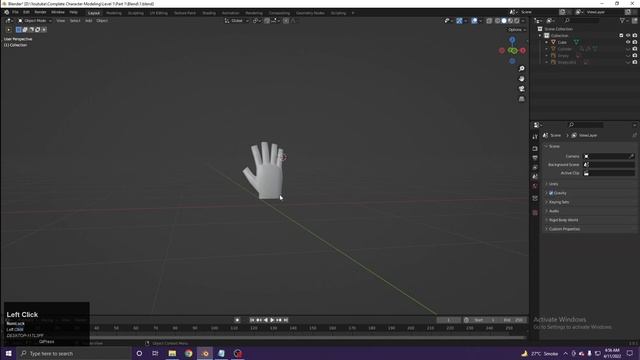Open the viewport Object menu

(x=102, y=21)
